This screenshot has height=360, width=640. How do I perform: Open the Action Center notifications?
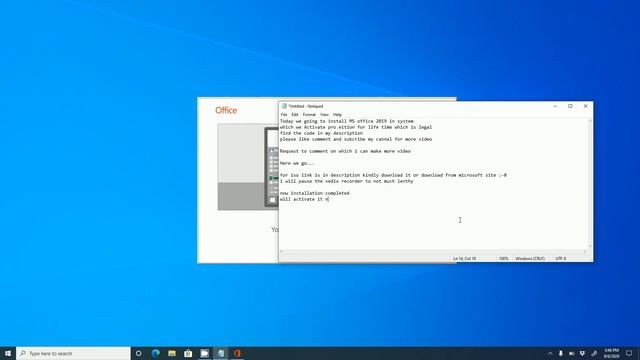(x=629, y=353)
